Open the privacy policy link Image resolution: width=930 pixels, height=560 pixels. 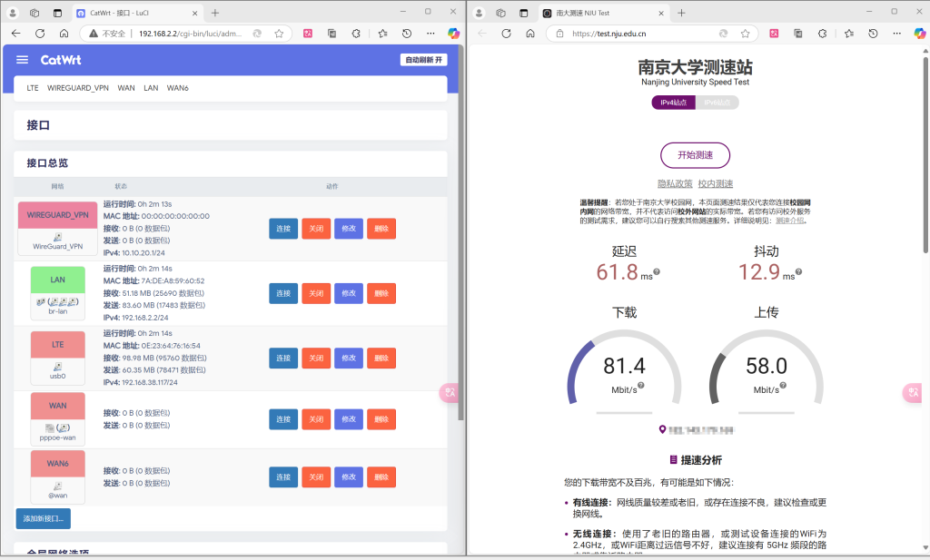[x=675, y=183]
